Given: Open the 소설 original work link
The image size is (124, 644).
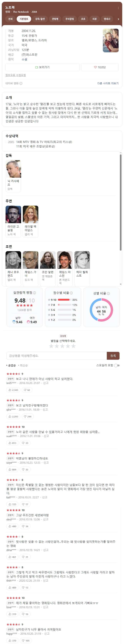Looking at the screenshot, I should tap(25, 59).
